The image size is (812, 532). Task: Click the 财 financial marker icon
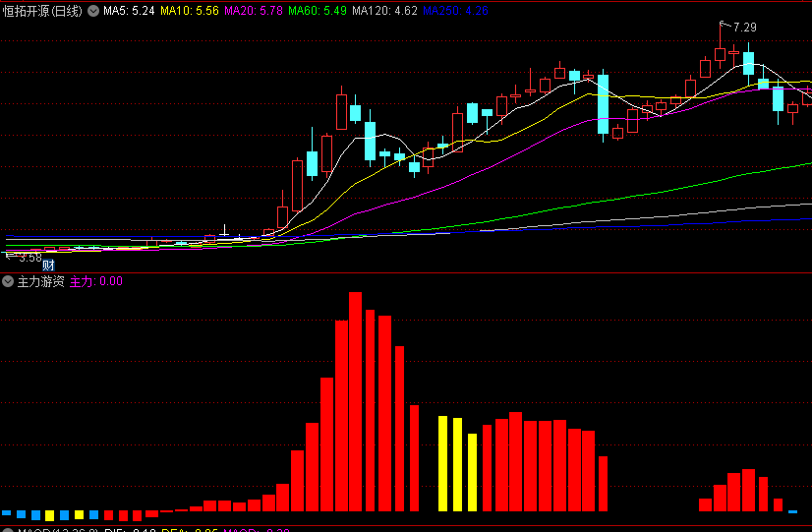coord(48,266)
